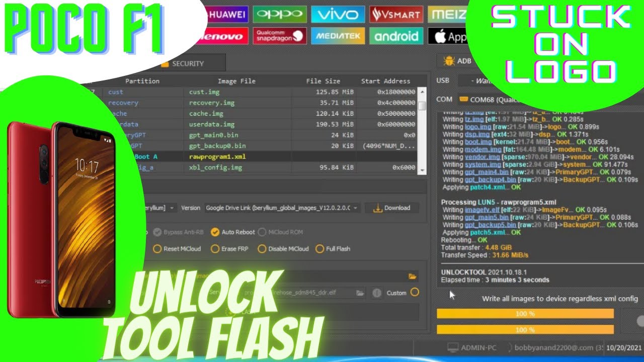The width and height of the screenshot is (644, 362).
Task: Click the ADMIN-PC status bar label
Action: click(x=478, y=347)
